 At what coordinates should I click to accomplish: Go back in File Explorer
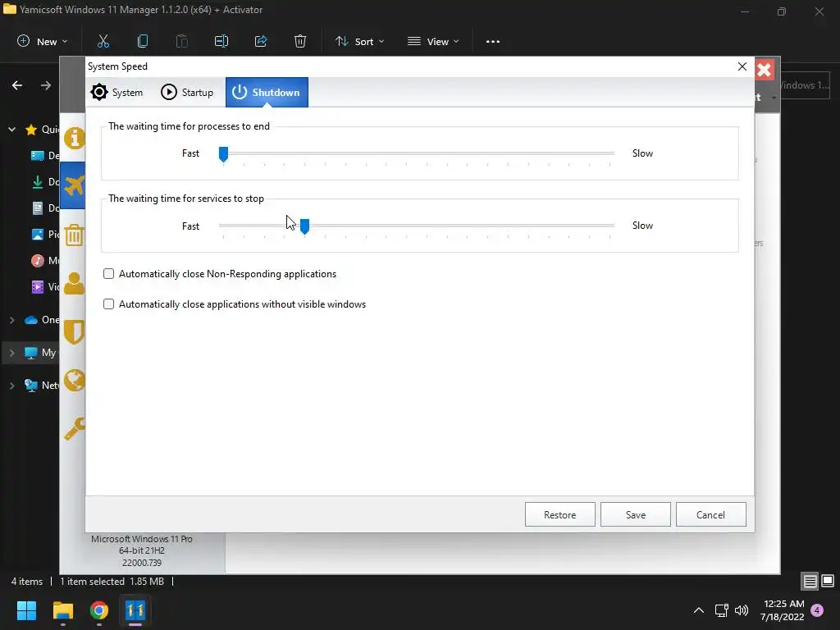pos(17,85)
